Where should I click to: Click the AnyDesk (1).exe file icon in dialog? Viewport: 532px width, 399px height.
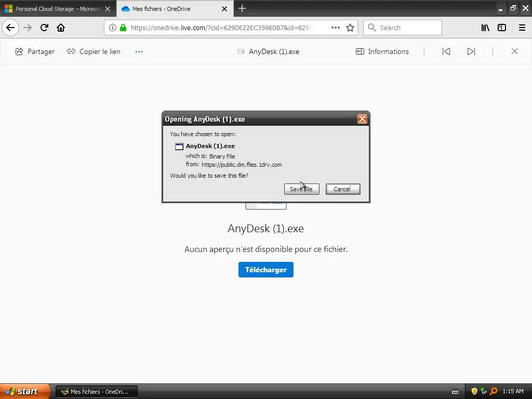point(179,146)
